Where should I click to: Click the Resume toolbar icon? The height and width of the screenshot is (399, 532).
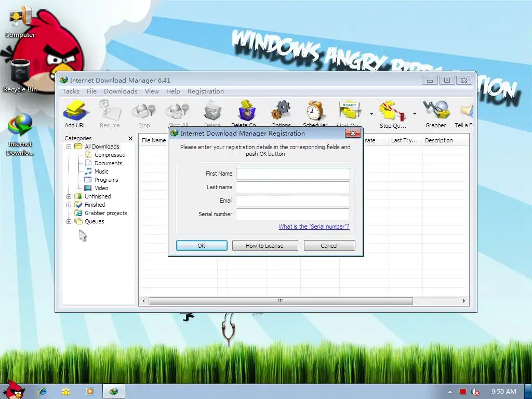click(x=110, y=114)
